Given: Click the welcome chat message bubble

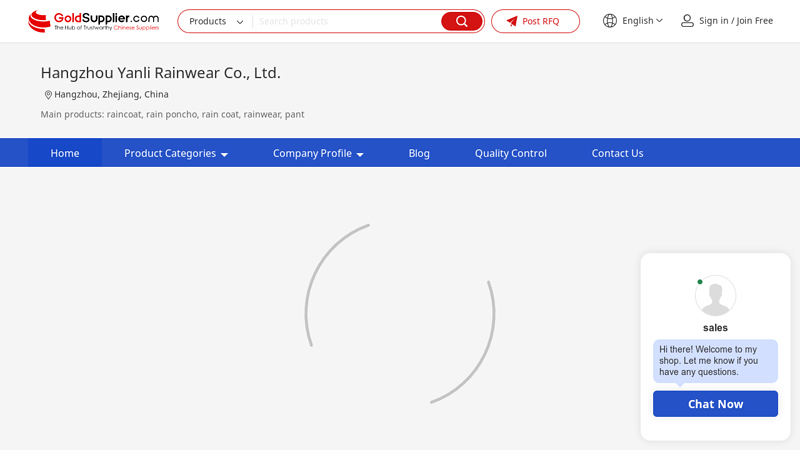Looking at the screenshot, I should pyautogui.click(x=715, y=361).
